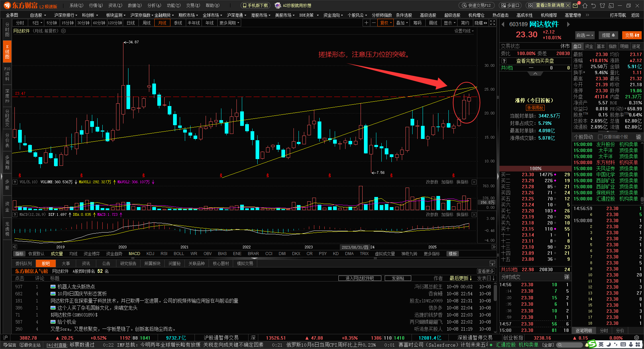The width and height of the screenshot is (644, 349).
Task: Select KDJ indicator toggle
Action: (150, 254)
